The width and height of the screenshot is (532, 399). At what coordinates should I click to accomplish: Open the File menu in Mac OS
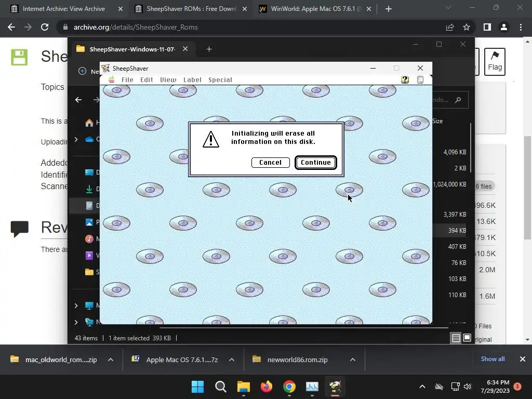127,79
